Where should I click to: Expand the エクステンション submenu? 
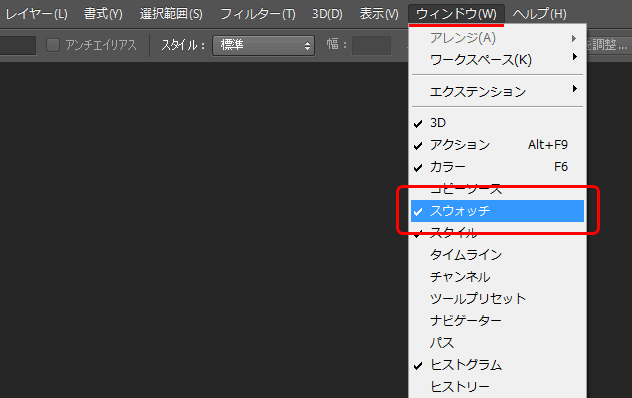click(x=498, y=92)
